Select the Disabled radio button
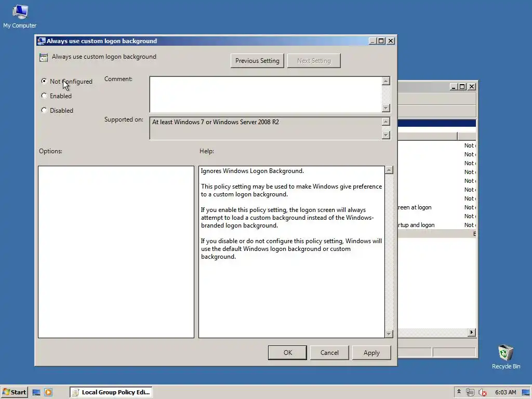Viewport: 532px width, 399px height. coord(44,110)
